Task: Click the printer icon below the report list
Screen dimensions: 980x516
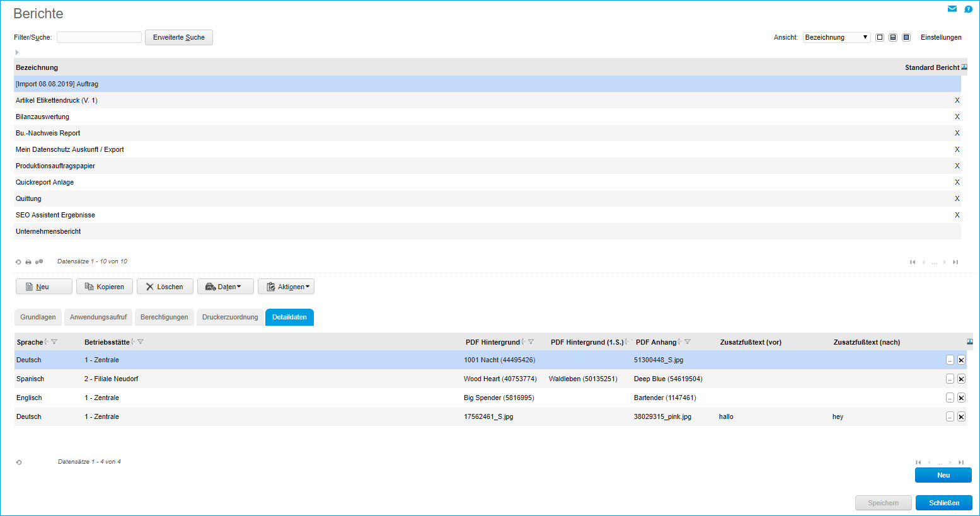Action: 28,261
